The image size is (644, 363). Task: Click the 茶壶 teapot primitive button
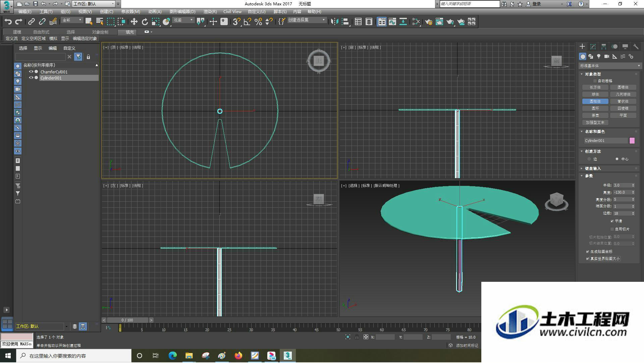tap(595, 115)
